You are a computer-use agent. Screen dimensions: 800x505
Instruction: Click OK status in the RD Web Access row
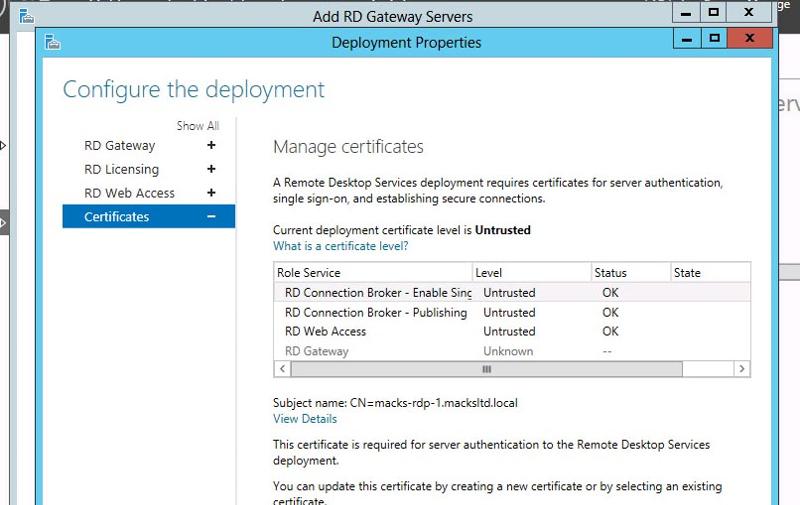610,332
